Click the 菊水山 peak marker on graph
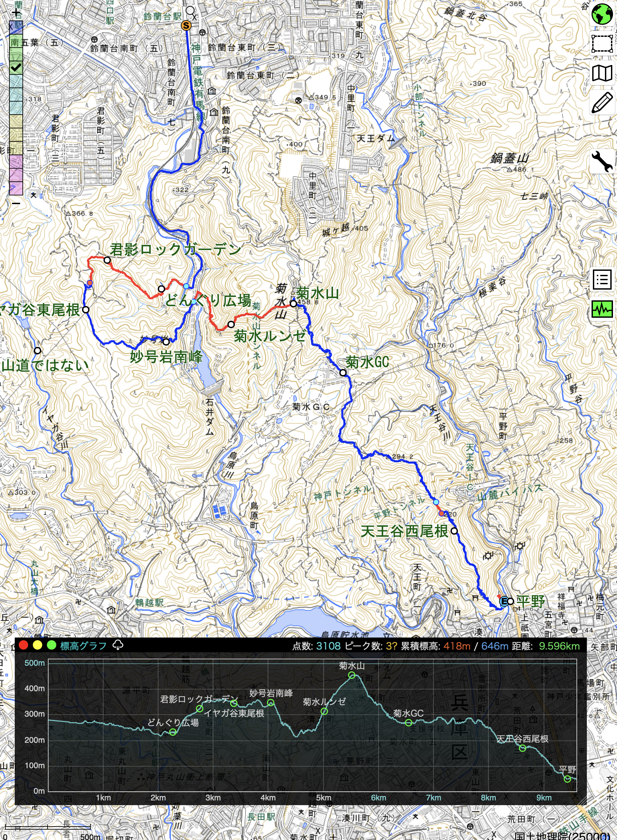Screen dimensions: 617x840 click(x=351, y=675)
